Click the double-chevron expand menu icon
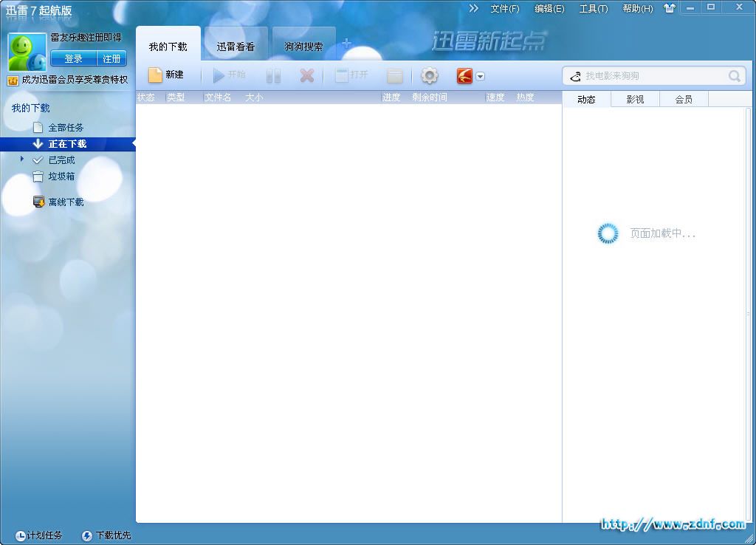The width and height of the screenshot is (756, 545). 473,8
